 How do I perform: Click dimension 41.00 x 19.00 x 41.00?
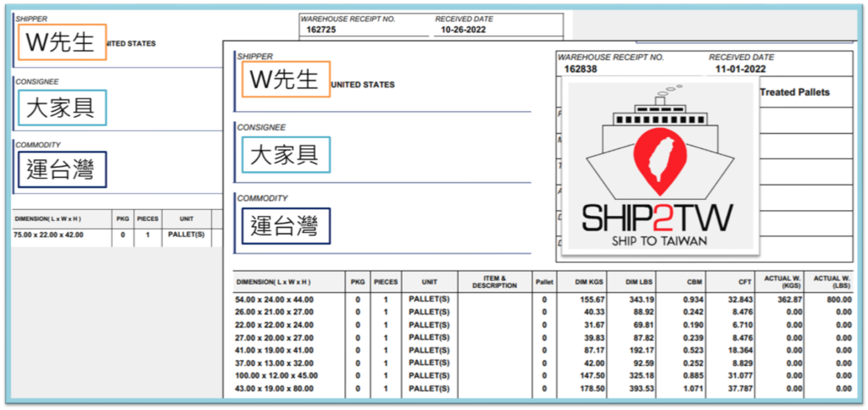275,350
